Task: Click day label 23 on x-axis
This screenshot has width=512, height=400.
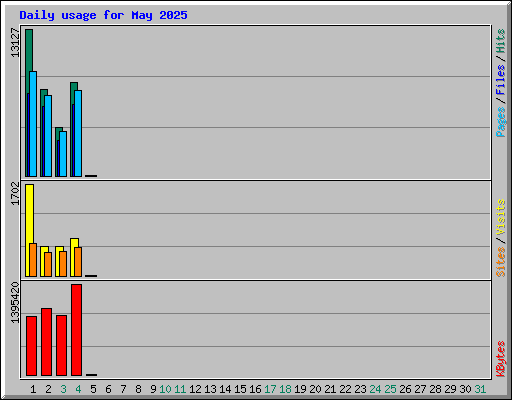Action: click(360, 389)
